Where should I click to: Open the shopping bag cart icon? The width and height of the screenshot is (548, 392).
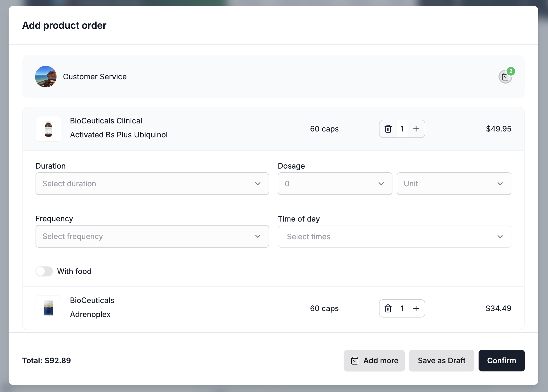coord(505,77)
